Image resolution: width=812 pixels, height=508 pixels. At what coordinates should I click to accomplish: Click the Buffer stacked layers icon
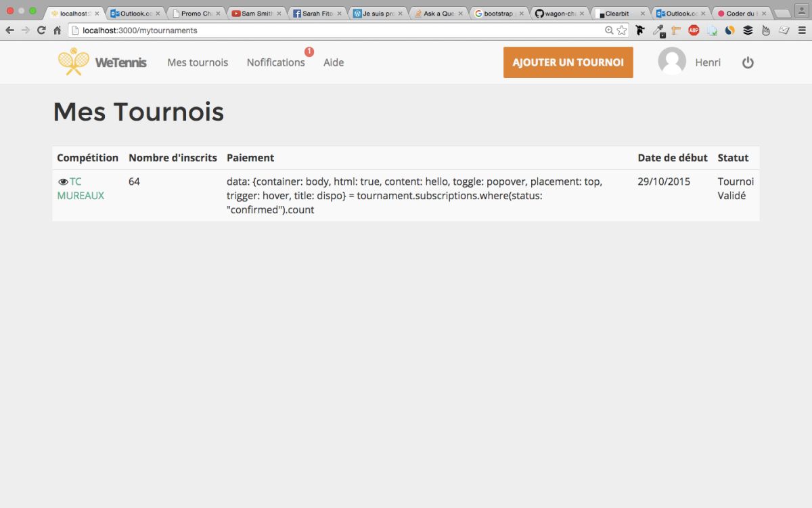pyautogui.click(x=748, y=30)
